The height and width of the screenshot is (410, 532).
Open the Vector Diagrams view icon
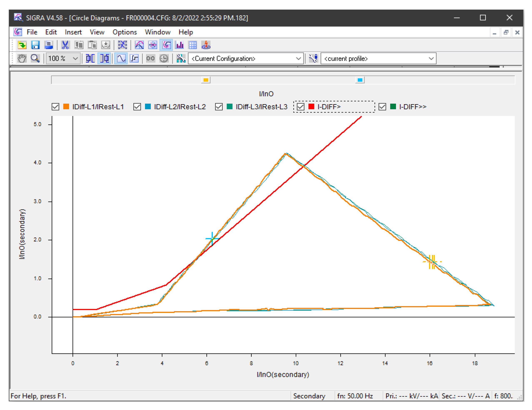(x=153, y=45)
